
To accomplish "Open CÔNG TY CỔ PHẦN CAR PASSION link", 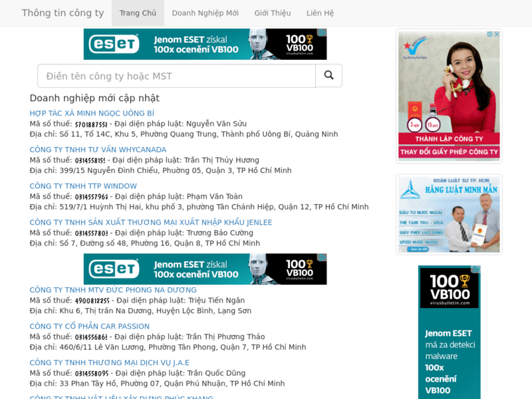I will pos(89,327).
